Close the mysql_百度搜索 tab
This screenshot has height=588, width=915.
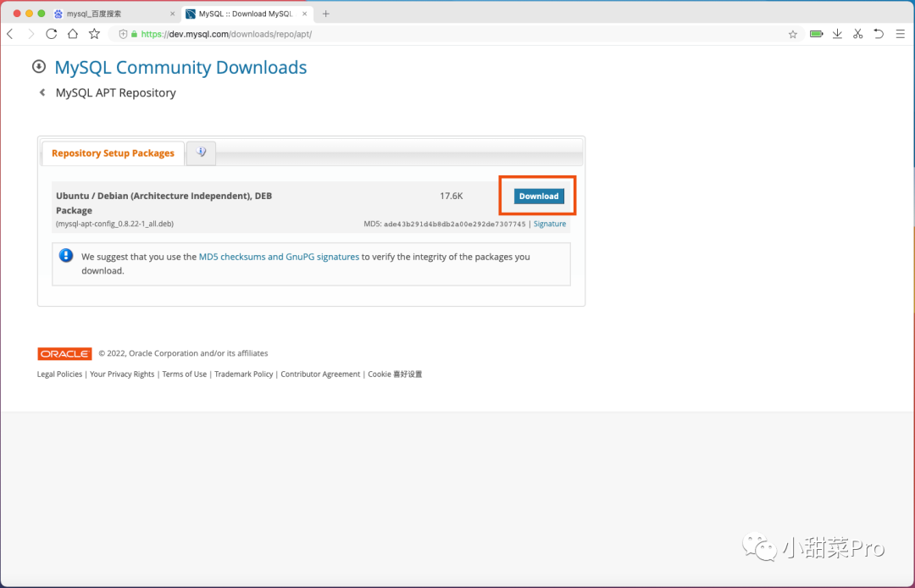point(172,14)
